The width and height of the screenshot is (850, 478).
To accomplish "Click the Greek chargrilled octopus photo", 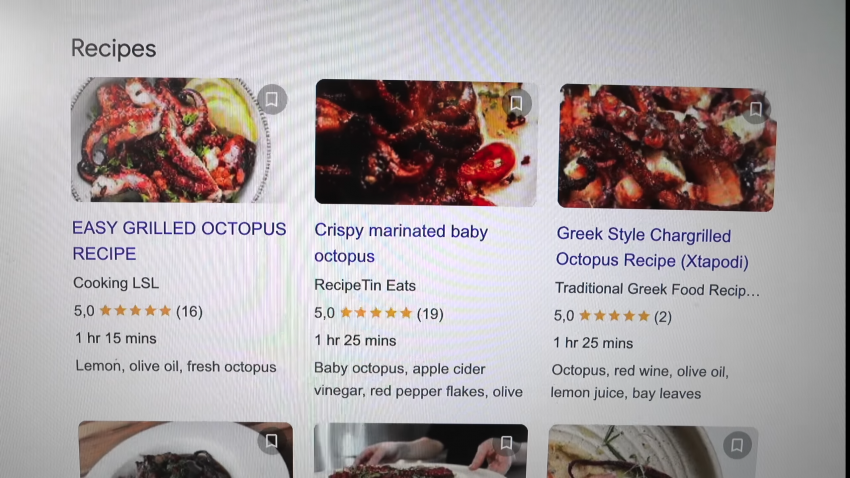I will (667, 147).
